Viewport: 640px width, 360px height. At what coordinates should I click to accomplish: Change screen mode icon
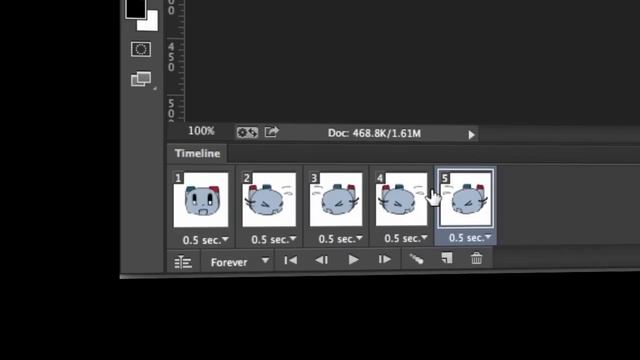coord(141,79)
